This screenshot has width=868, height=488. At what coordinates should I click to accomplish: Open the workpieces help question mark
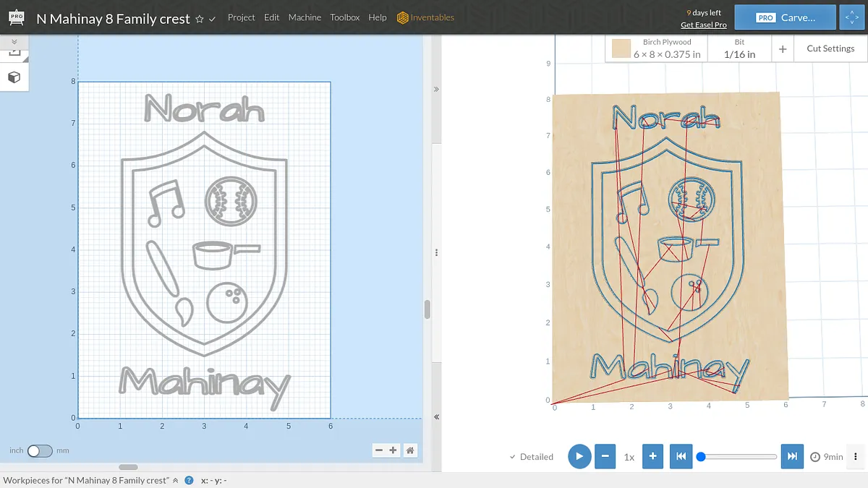tap(189, 480)
